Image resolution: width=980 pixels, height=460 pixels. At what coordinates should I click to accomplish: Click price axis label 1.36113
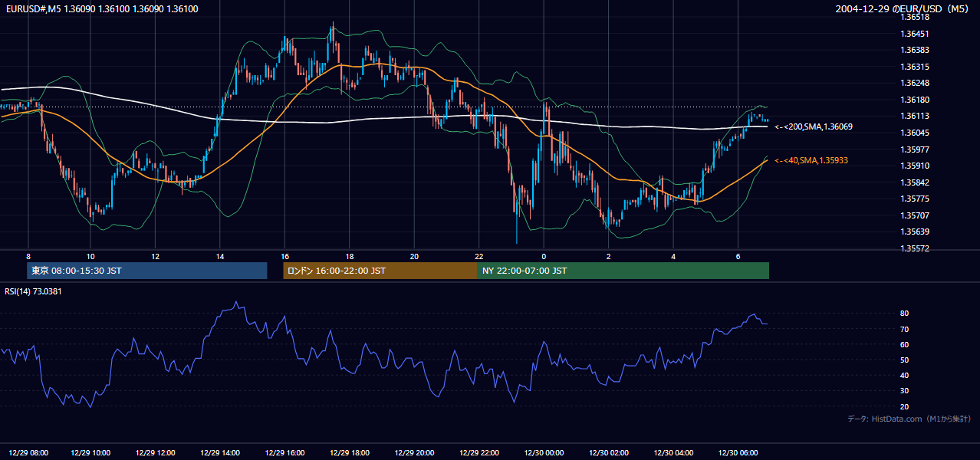(916, 116)
